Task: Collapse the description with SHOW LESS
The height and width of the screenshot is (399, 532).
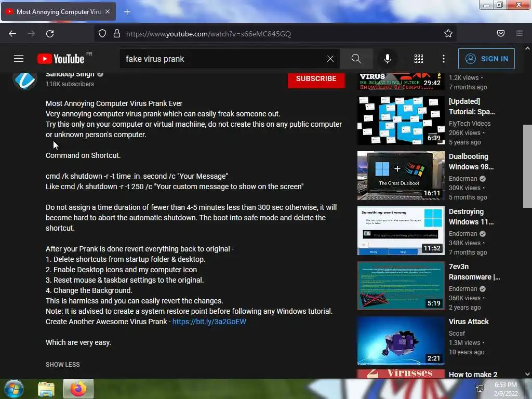Action: tap(63, 364)
